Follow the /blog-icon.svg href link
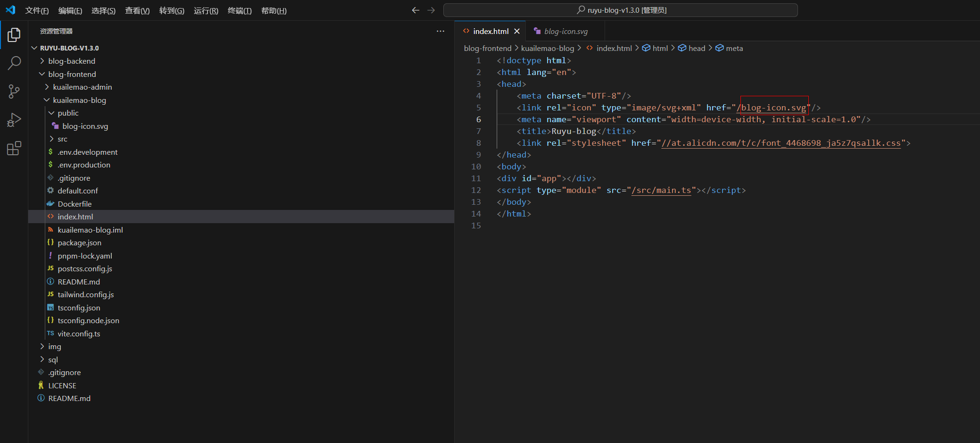980x443 pixels. point(772,108)
